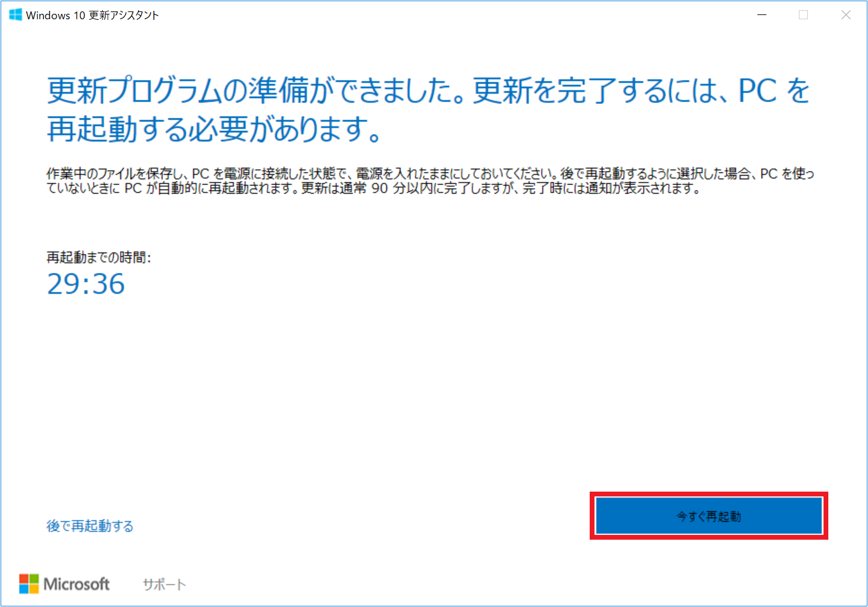Image resolution: width=868 pixels, height=607 pixels.
Task: Click the number 90 in the description
Action: pyautogui.click(x=379, y=189)
